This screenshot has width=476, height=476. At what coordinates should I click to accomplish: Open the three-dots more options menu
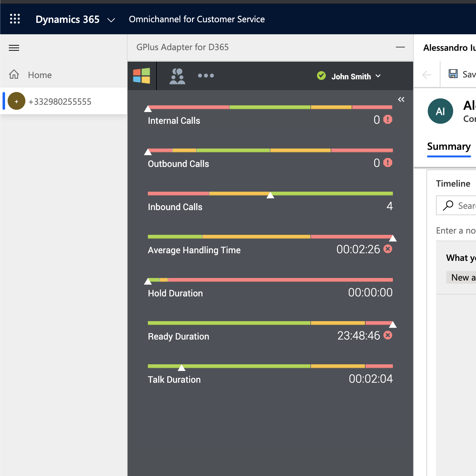point(206,76)
